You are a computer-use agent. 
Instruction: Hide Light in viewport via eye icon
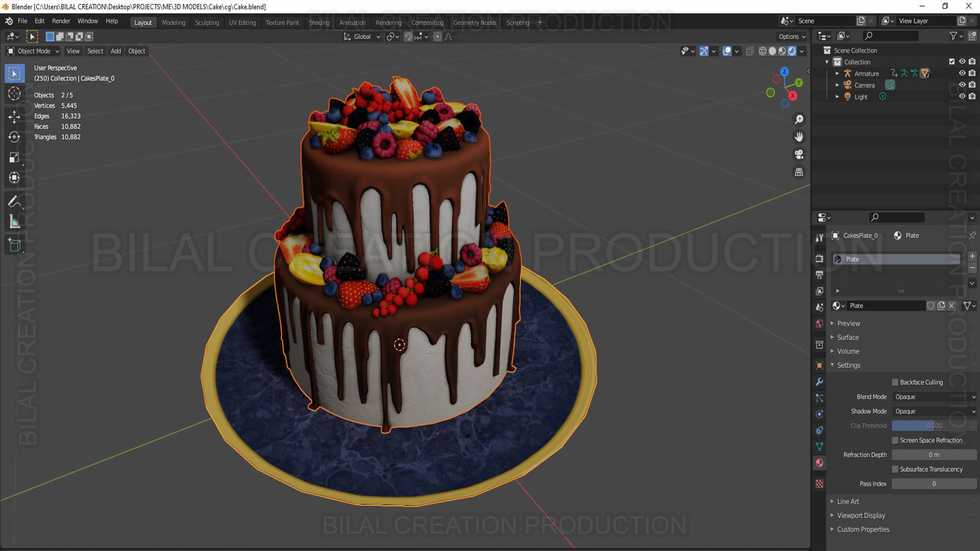click(x=962, y=97)
